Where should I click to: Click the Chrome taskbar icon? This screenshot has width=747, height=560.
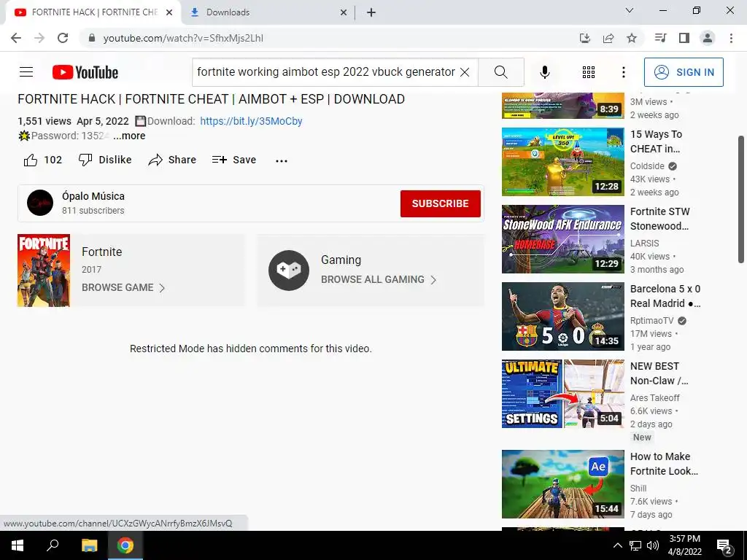click(125, 545)
